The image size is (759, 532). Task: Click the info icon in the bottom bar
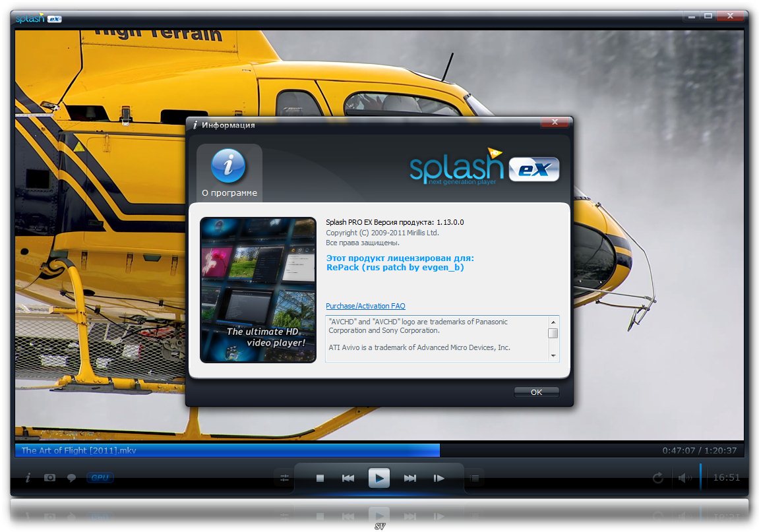[x=28, y=478]
